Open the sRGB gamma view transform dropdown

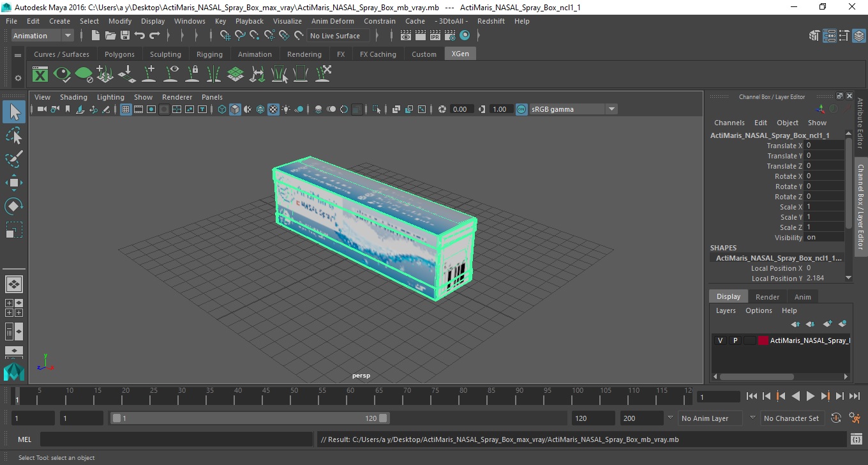point(573,109)
